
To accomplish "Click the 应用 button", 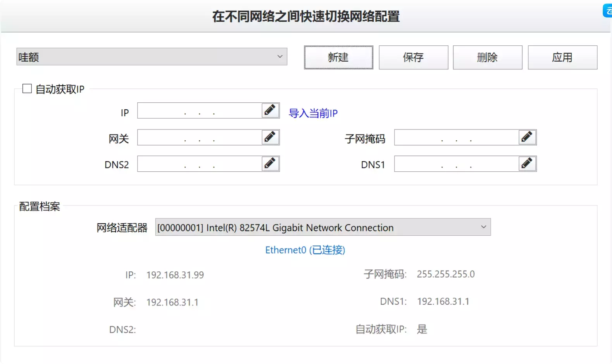I will [562, 57].
